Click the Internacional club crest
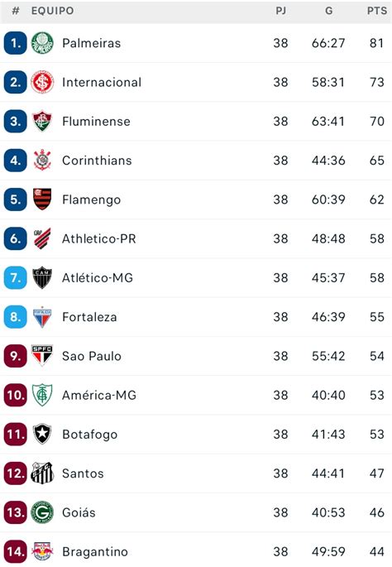Viewport: 392px width, 567px height. pyautogui.click(x=42, y=82)
